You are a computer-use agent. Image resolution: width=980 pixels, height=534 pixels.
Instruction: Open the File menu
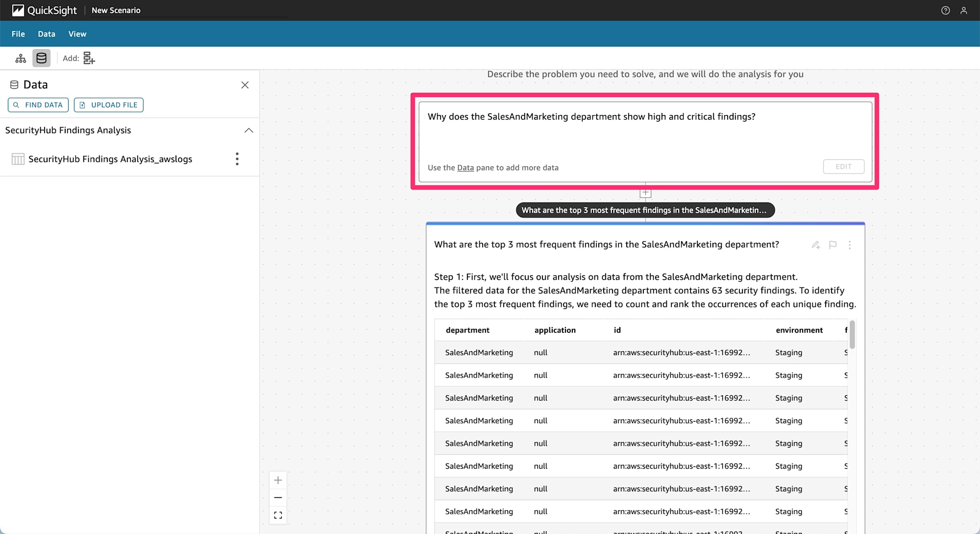18,34
